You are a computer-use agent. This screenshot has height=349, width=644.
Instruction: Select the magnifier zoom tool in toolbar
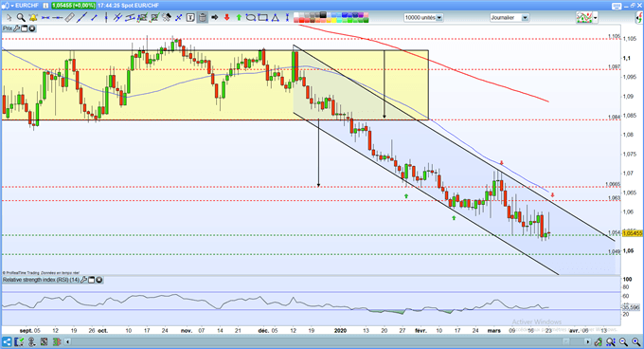[21, 17]
